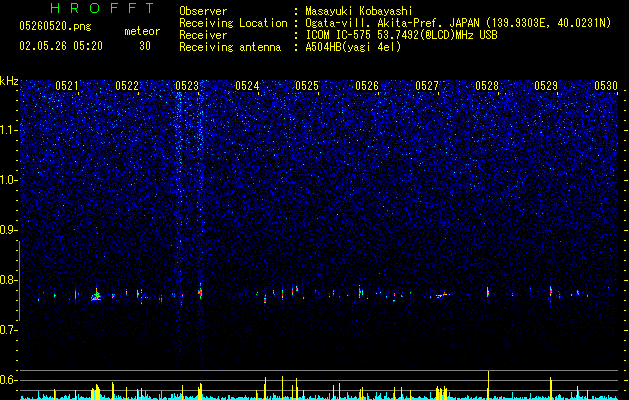This screenshot has height=400, width=629.
Task: Click the kHz axis unit label
Action: (9, 81)
